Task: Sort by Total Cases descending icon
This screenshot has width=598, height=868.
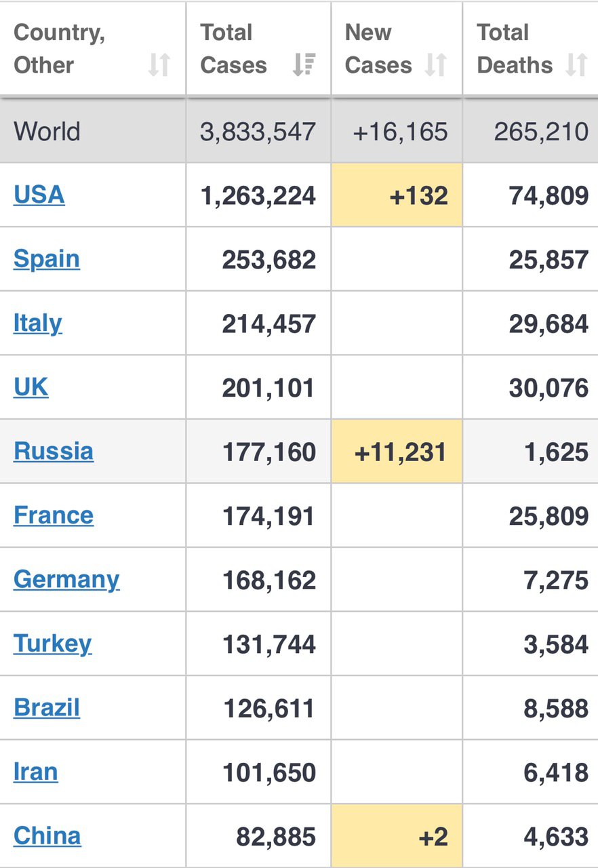Action: [304, 65]
